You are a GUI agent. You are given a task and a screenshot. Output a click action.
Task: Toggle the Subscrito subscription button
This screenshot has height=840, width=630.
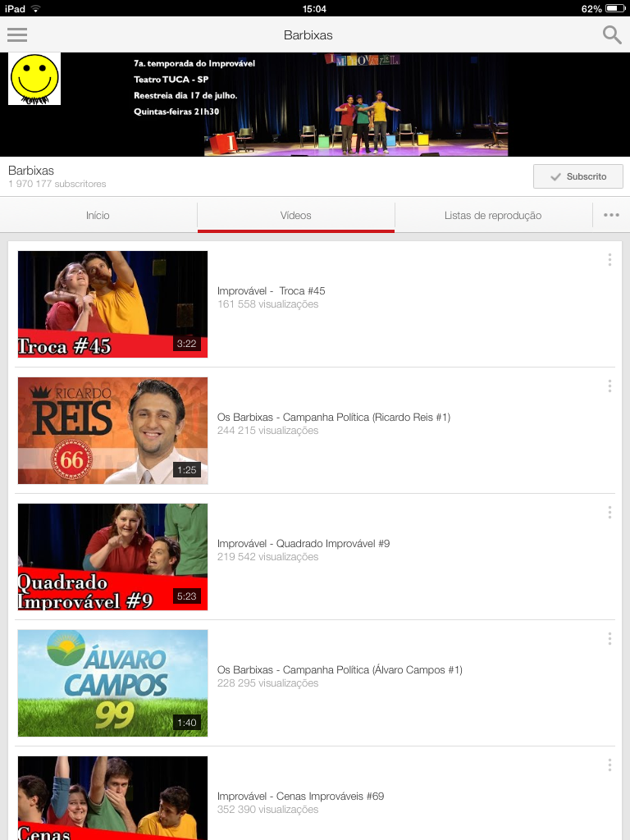(x=578, y=176)
